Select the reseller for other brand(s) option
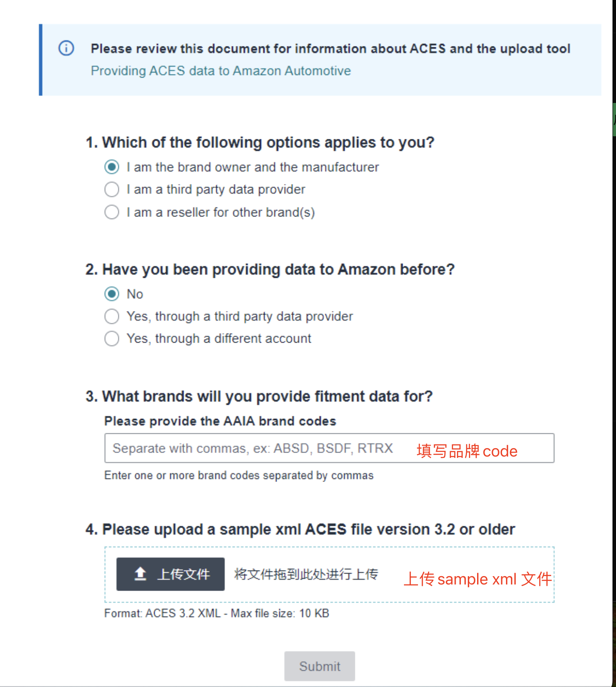Screen dimensions: 616x687 click(112, 212)
